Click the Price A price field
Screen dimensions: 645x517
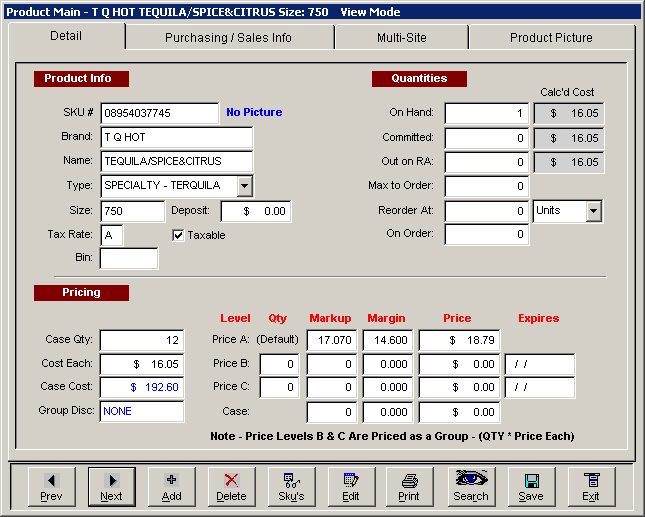click(x=459, y=340)
